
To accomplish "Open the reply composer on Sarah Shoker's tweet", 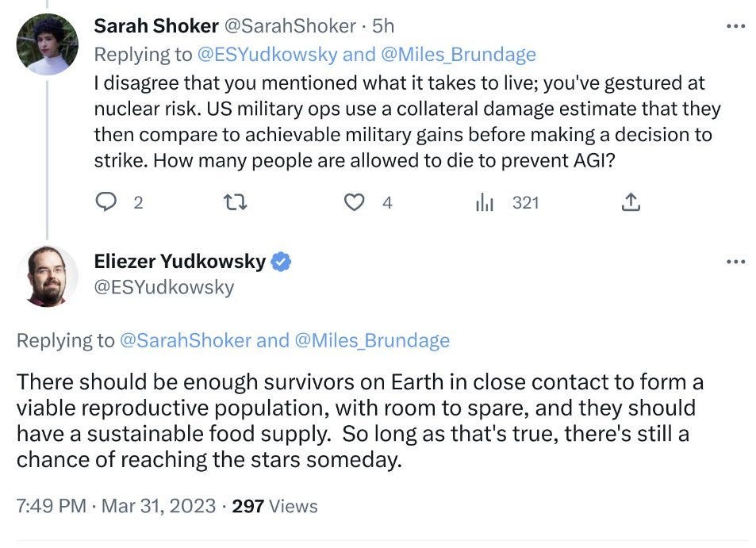I will coord(106,202).
